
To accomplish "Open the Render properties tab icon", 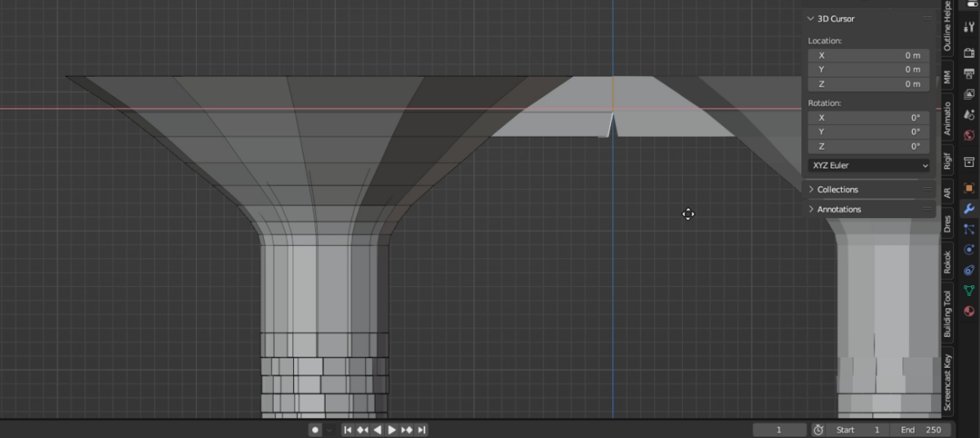I will (x=969, y=52).
